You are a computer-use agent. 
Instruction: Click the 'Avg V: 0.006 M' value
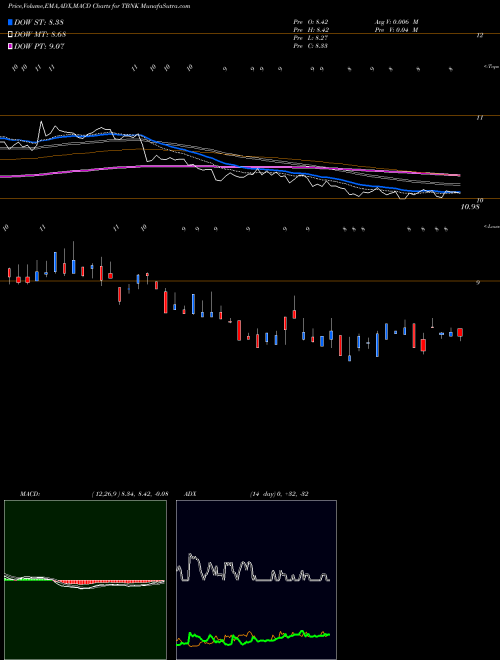click(x=396, y=21)
